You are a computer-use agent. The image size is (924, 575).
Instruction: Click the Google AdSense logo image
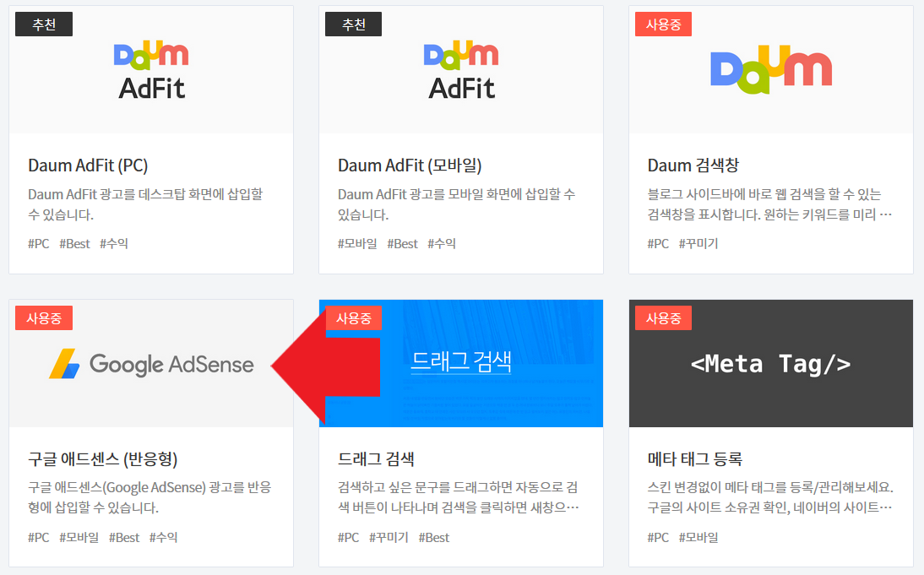click(151, 364)
